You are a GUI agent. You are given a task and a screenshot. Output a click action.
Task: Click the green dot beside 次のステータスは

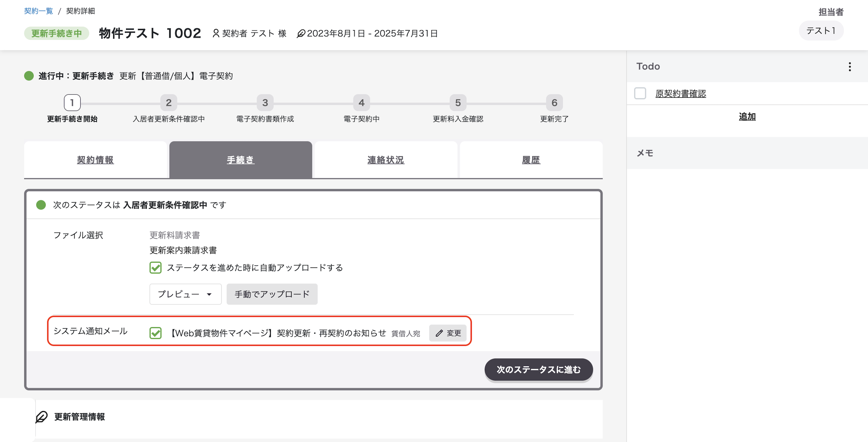click(x=41, y=205)
